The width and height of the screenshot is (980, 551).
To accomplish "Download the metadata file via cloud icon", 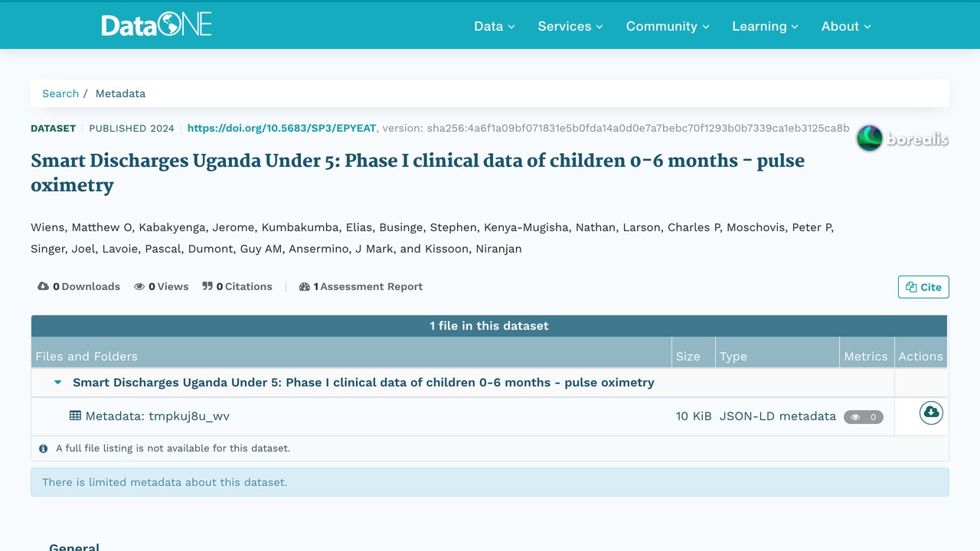I will [931, 412].
